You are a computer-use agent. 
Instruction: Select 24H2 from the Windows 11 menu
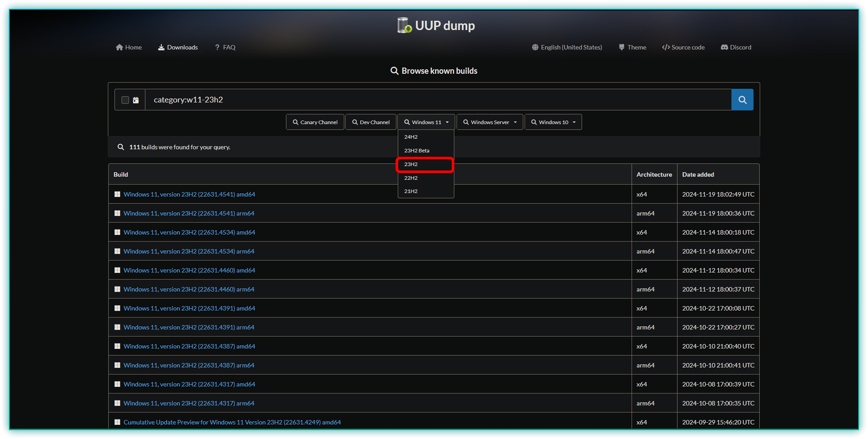[x=426, y=137]
